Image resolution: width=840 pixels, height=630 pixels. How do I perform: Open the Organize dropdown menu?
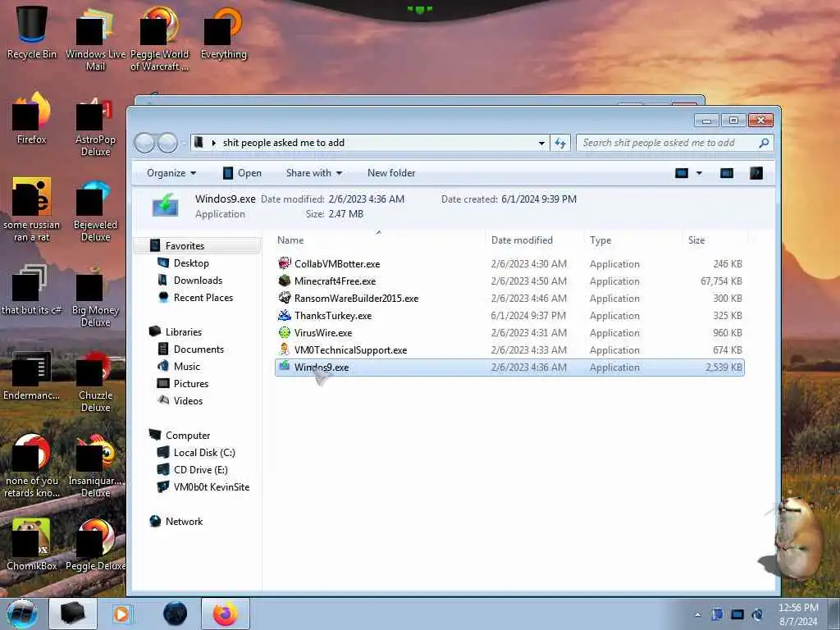171,173
